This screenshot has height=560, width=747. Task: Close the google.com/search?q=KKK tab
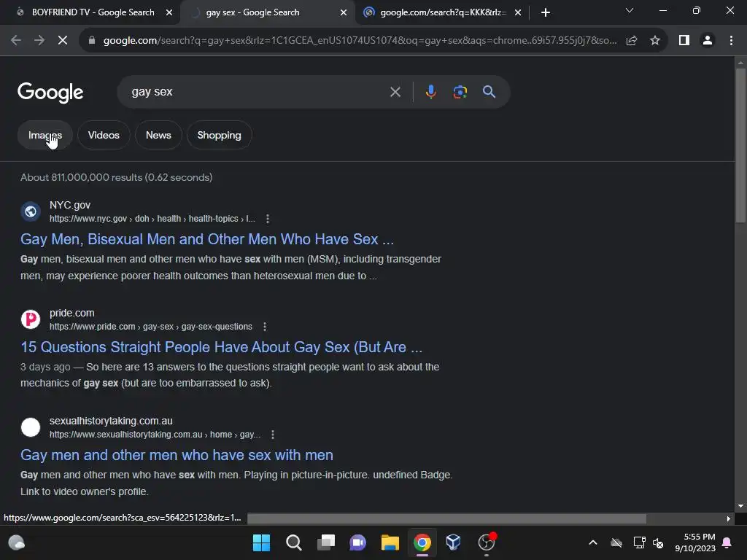(x=518, y=12)
